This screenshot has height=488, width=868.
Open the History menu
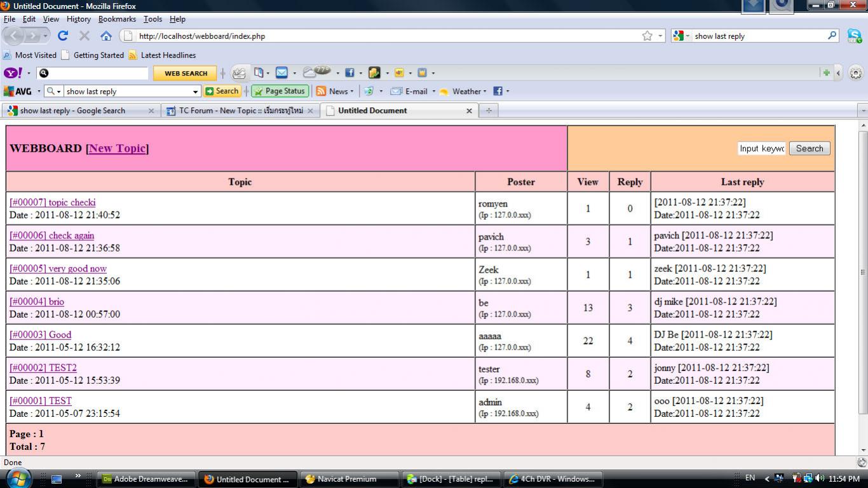click(78, 19)
